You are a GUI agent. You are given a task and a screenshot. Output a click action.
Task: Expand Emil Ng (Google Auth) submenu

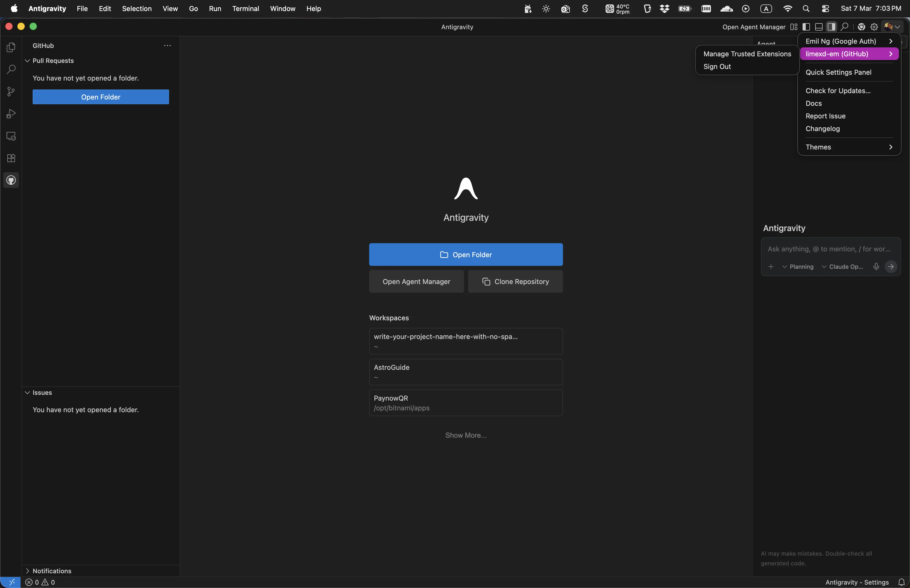tap(849, 41)
